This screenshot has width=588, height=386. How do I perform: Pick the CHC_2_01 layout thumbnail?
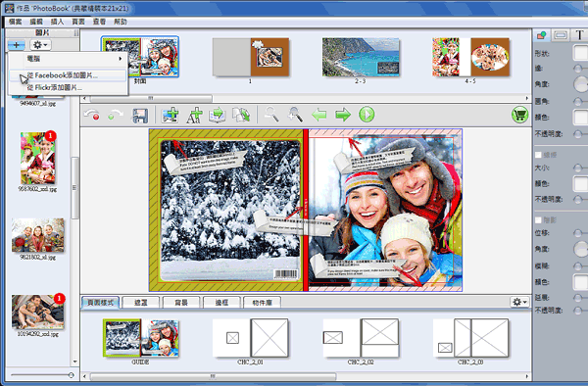click(x=251, y=338)
